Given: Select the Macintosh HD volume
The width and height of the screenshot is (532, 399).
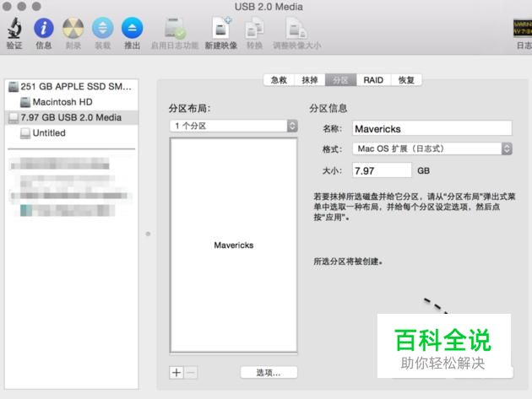Looking at the screenshot, I should [x=71, y=102].
